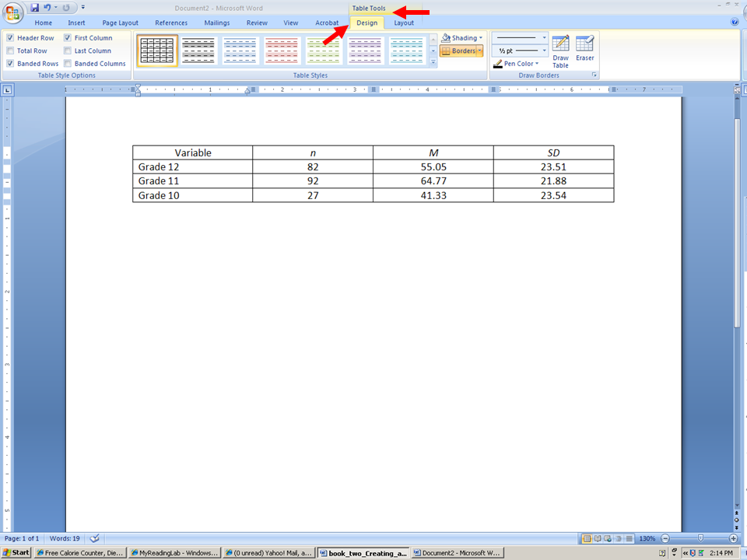Image resolution: width=747 pixels, height=560 pixels.
Task: Enable the Total Row checkbox
Action: click(x=11, y=51)
